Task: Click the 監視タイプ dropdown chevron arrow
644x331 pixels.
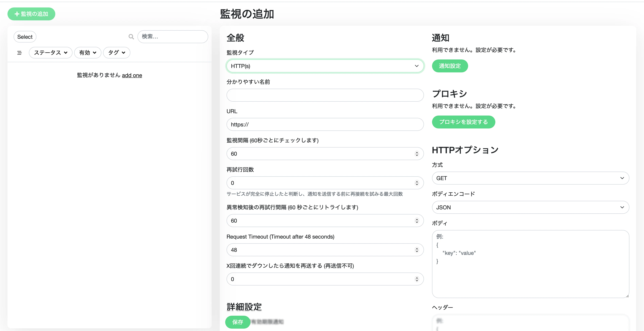Action: tap(417, 66)
